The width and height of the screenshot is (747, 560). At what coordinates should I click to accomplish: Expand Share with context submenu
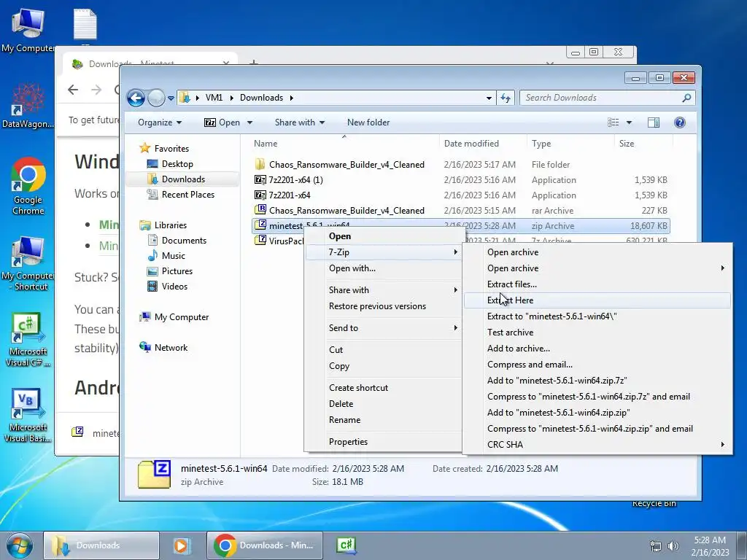point(384,290)
